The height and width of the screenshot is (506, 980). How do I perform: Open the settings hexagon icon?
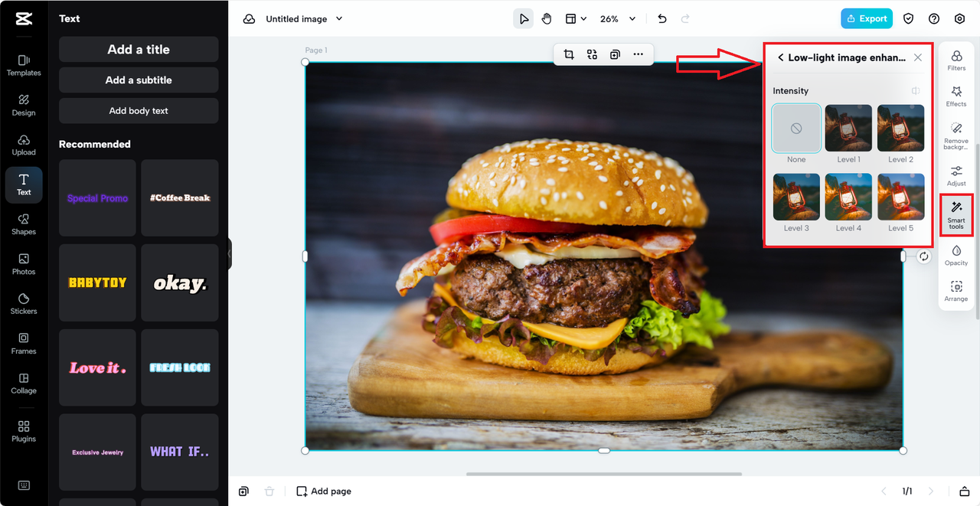959,19
